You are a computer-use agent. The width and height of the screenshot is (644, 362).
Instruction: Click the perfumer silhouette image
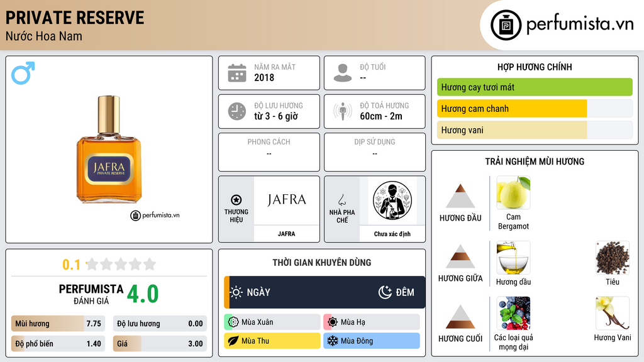click(x=392, y=200)
